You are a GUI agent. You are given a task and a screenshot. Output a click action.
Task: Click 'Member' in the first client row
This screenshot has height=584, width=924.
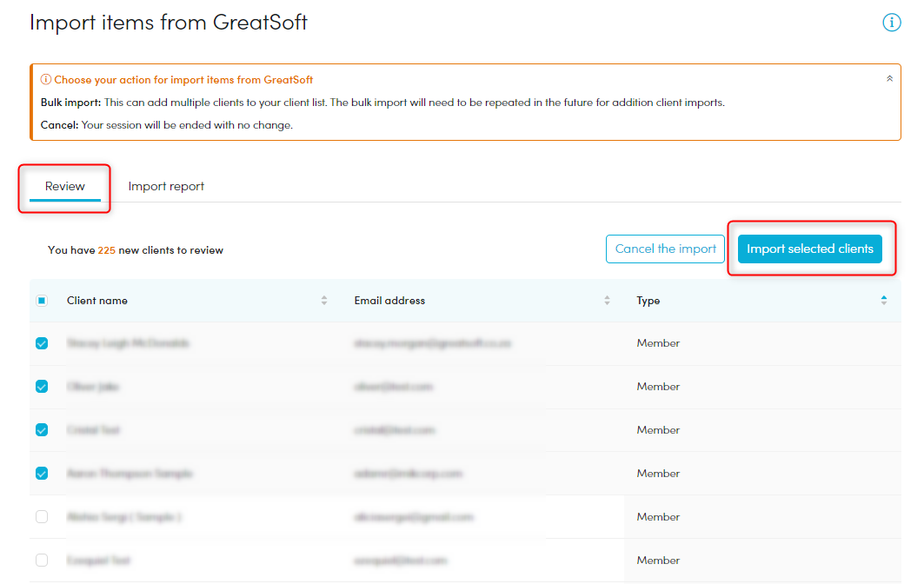tap(658, 343)
